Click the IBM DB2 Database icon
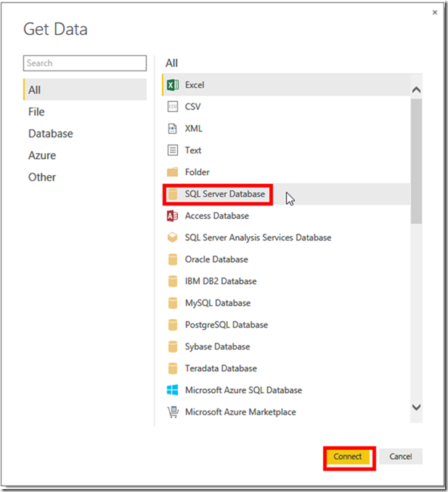The width and height of the screenshot is (448, 492). (172, 281)
